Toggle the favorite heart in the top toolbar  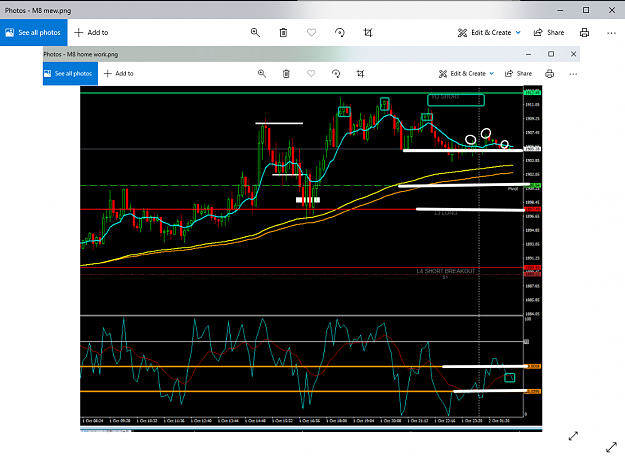pyautogui.click(x=311, y=33)
